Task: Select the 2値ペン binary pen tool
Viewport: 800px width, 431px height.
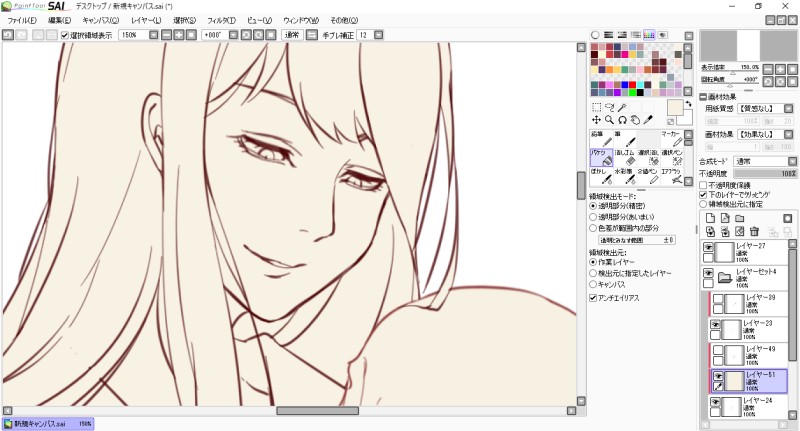Action: [648, 176]
